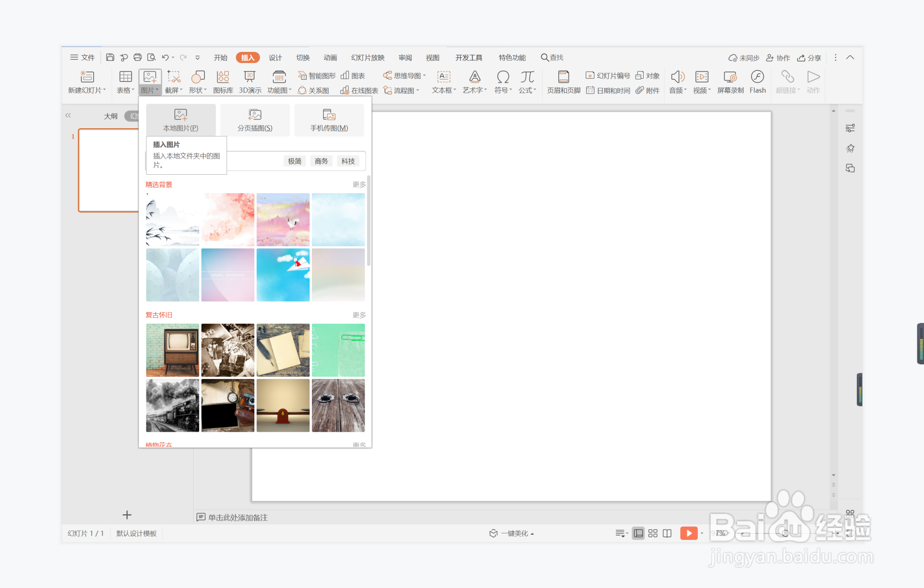Click the 查找 search box
Screen dimensions: 924x588
point(552,57)
